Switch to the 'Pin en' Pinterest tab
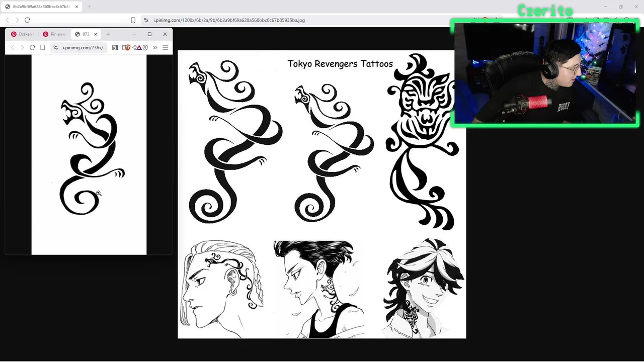Image resolution: width=644 pixels, height=362 pixels. click(54, 34)
